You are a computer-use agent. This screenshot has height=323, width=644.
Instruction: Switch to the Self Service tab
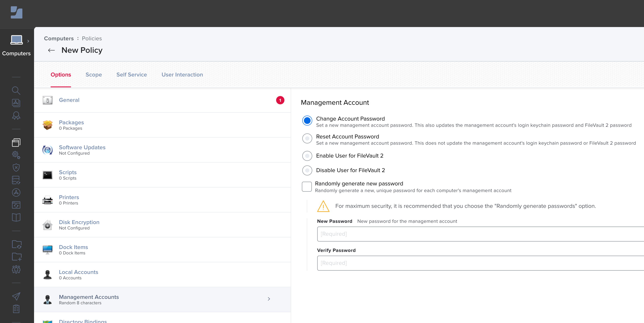(131, 75)
